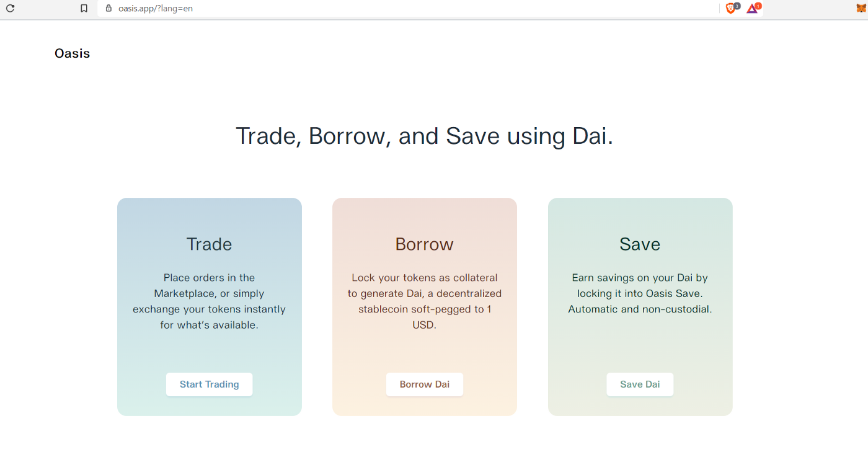Reload the page with the refresh icon
868x475 pixels.
click(10, 9)
